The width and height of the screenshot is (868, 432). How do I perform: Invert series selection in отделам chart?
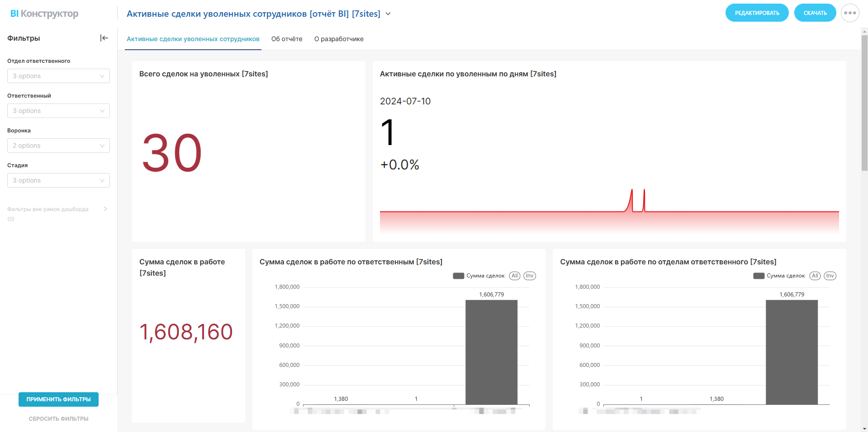(x=830, y=276)
